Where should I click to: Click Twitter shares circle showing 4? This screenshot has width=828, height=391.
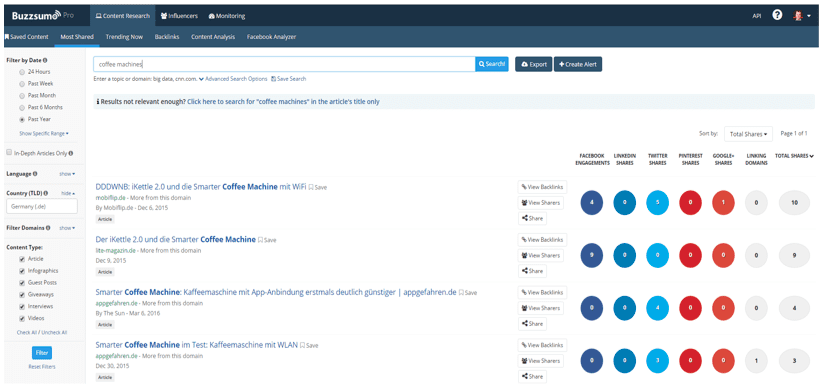coord(657,308)
